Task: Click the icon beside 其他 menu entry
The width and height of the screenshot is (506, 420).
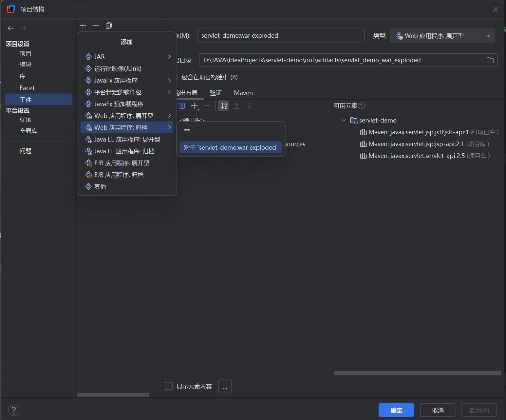Action: (x=88, y=186)
